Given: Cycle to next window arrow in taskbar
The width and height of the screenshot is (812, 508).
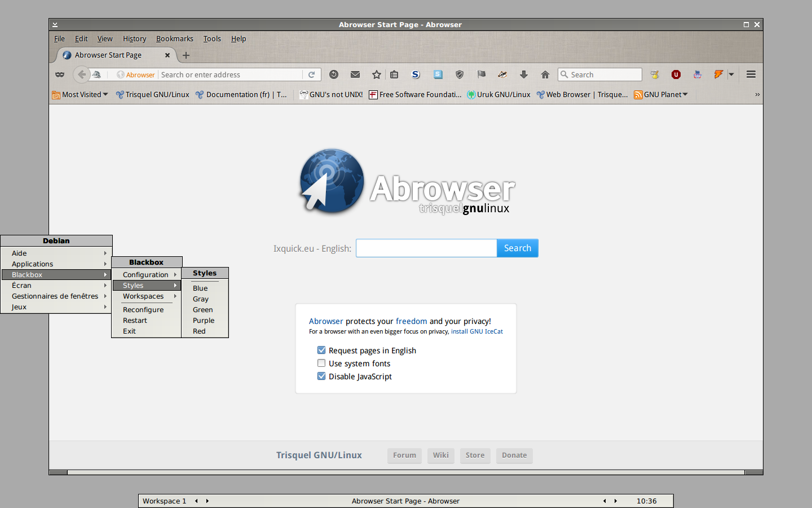Looking at the screenshot, I should [616, 501].
